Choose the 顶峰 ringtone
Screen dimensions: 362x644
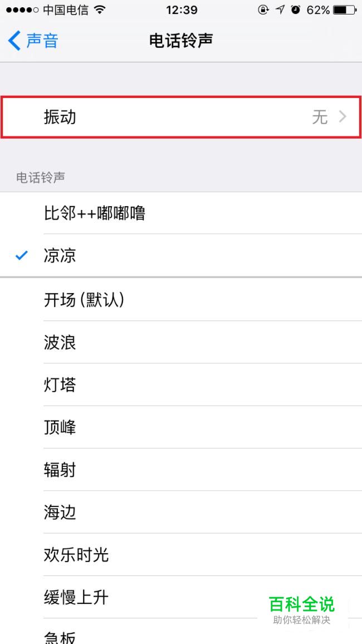60,427
